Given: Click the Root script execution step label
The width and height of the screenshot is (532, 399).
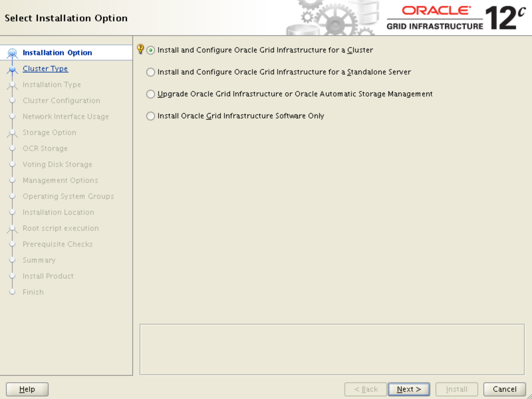Looking at the screenshot, I should tap(61, 228).
